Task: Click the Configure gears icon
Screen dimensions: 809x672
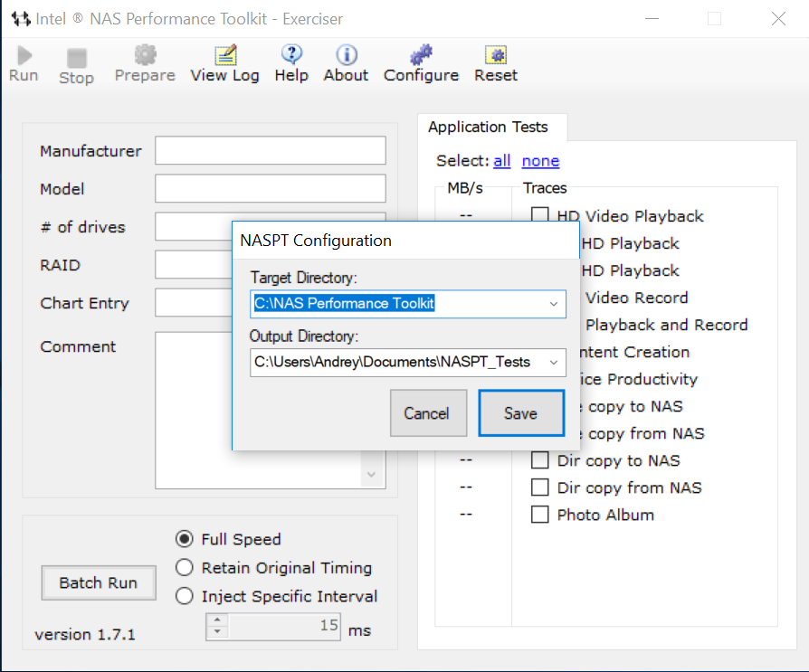Action: tap(421, 55)
